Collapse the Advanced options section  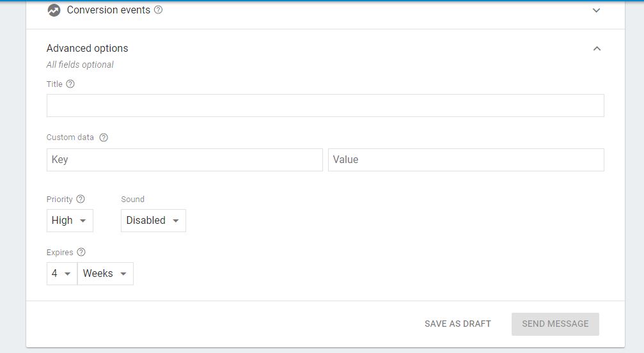point(597,49)
